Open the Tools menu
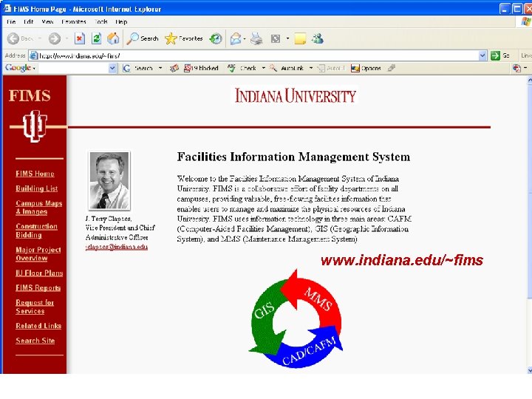The width and height of the screenshot is (532, 399). tap(100, 21)
